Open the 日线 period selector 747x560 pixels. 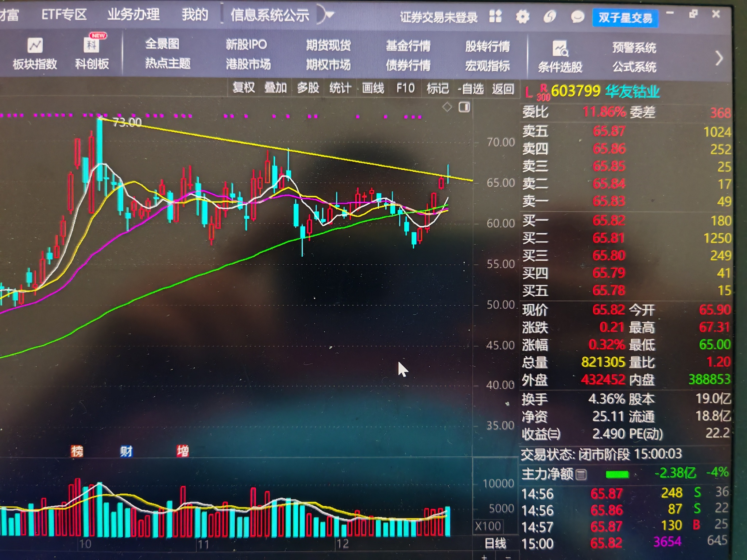tap(495, 544)
